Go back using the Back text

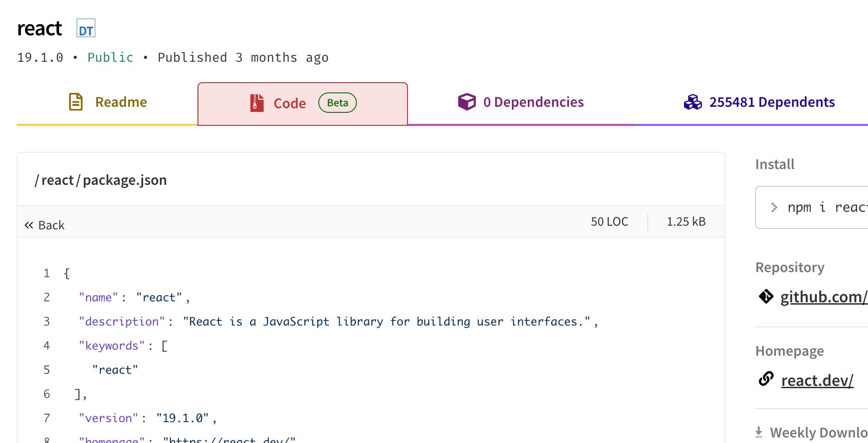coord(51,225)
